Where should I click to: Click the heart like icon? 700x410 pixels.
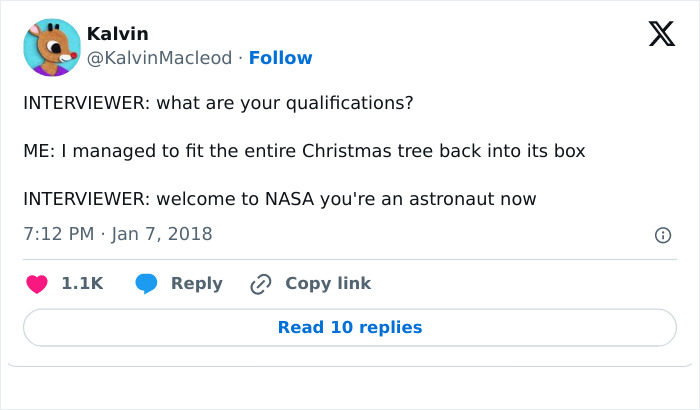click(x=37, y=284)
